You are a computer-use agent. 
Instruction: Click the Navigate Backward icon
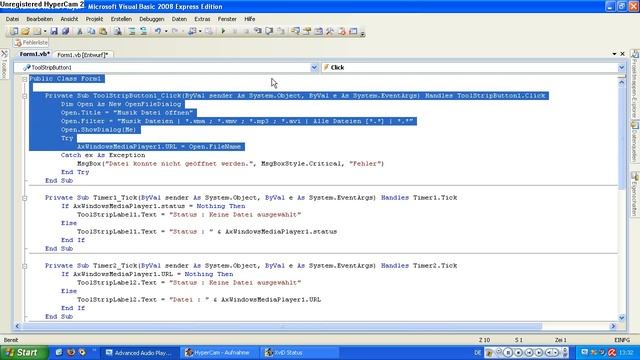point(192,31)
